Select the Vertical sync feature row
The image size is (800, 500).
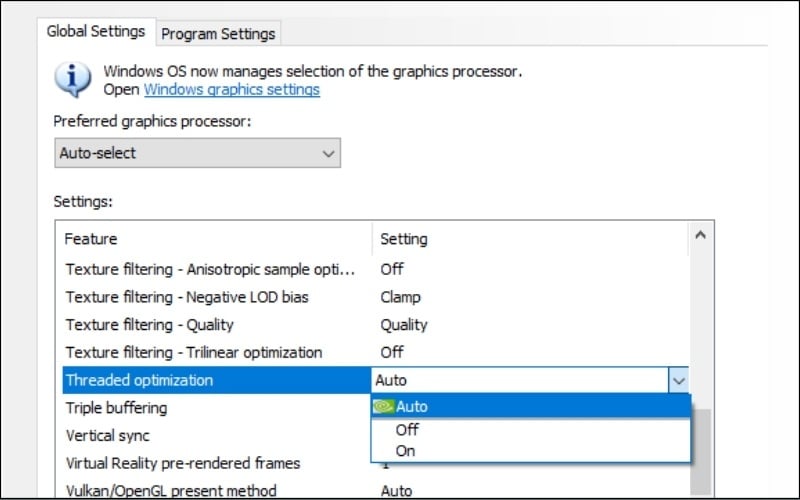click(x=108, y=436)
